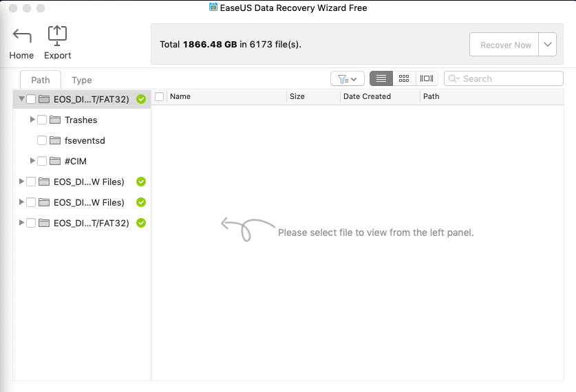576x392 pixels.
Task: Select the #CIM folder label
Action: 76,161
